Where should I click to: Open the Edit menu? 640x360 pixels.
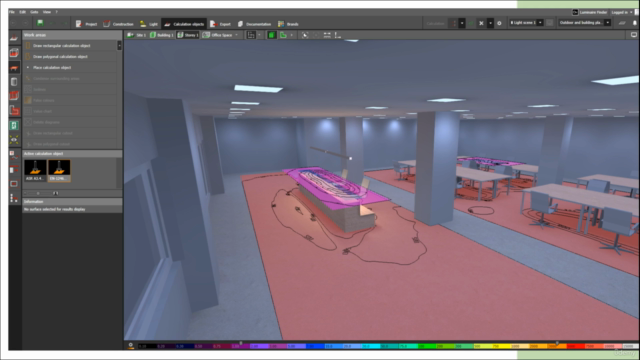[x=22, y=12]
